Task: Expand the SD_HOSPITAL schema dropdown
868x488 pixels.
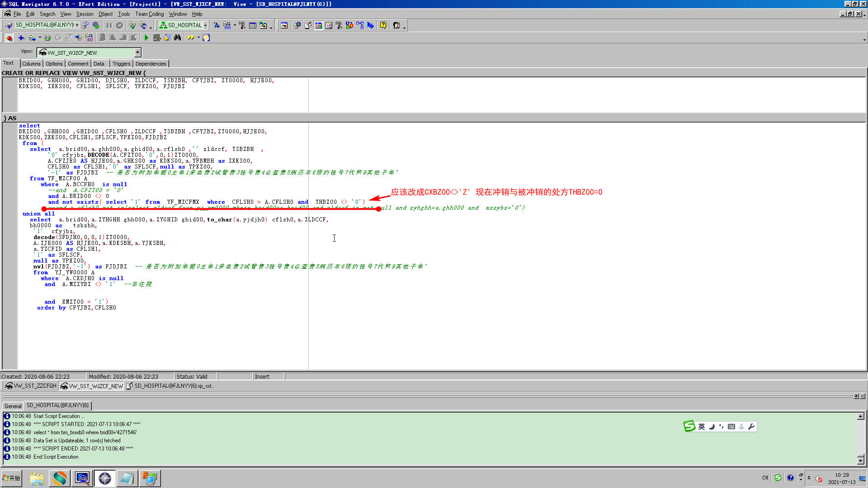Action: point(205,25)
